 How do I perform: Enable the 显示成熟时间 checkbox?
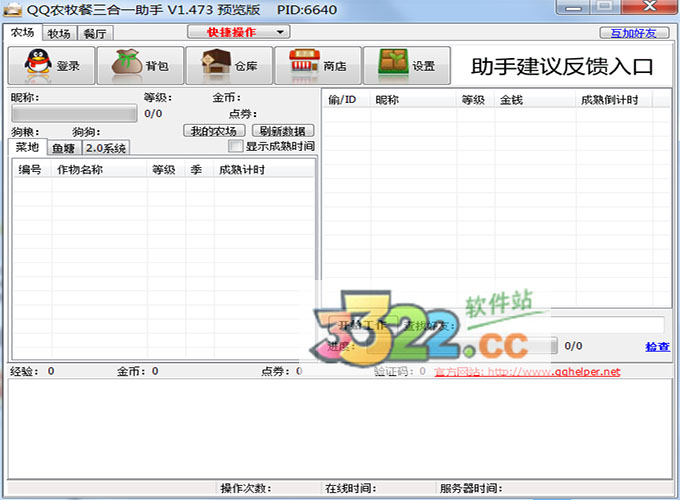[236, 147]
